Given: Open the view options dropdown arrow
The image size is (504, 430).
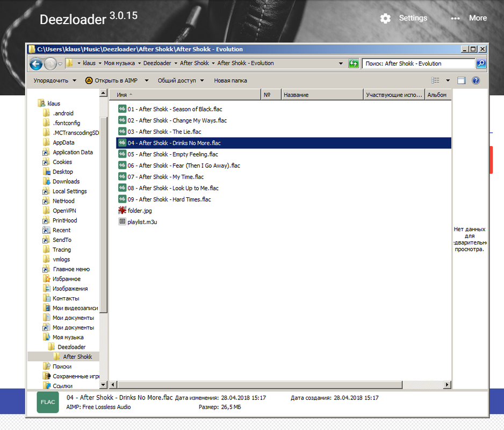Looking at the screenshot, I should coord(448,81).
